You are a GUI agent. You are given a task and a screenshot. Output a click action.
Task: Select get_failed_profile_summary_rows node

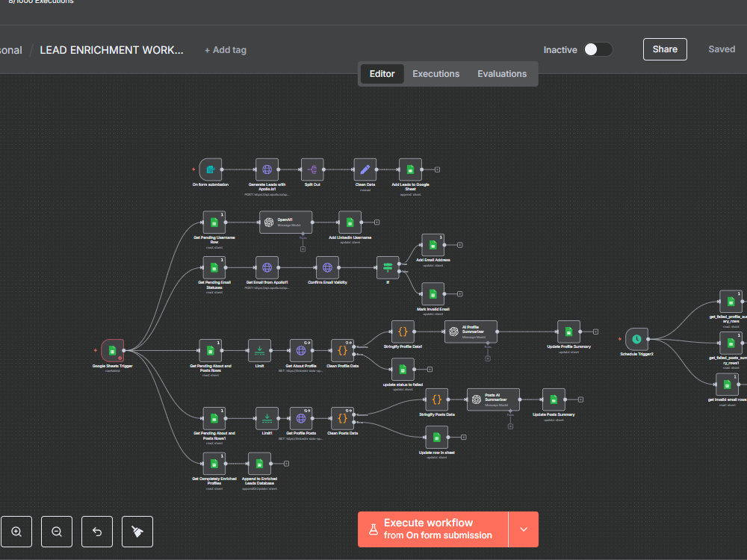tap(731, 302)
